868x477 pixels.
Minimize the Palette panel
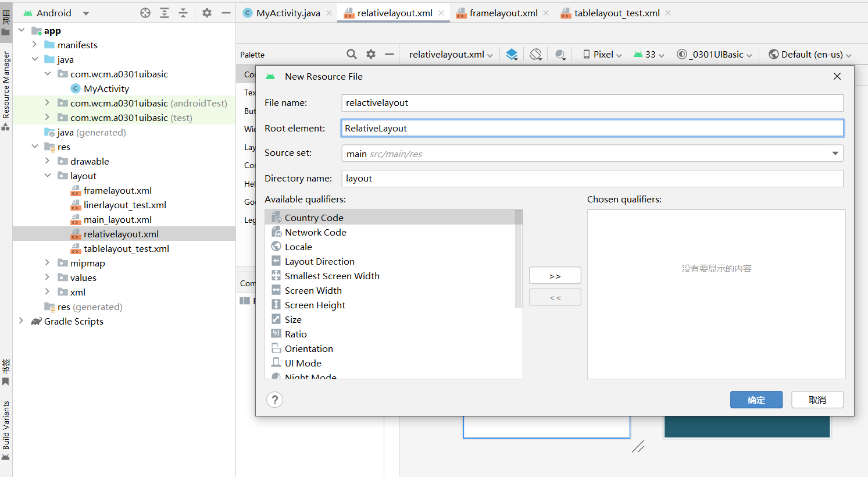tap(390, 54)
